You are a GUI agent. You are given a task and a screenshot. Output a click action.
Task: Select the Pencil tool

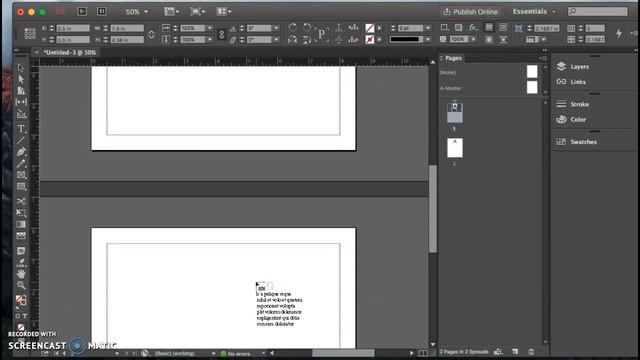tap(21, 164)
